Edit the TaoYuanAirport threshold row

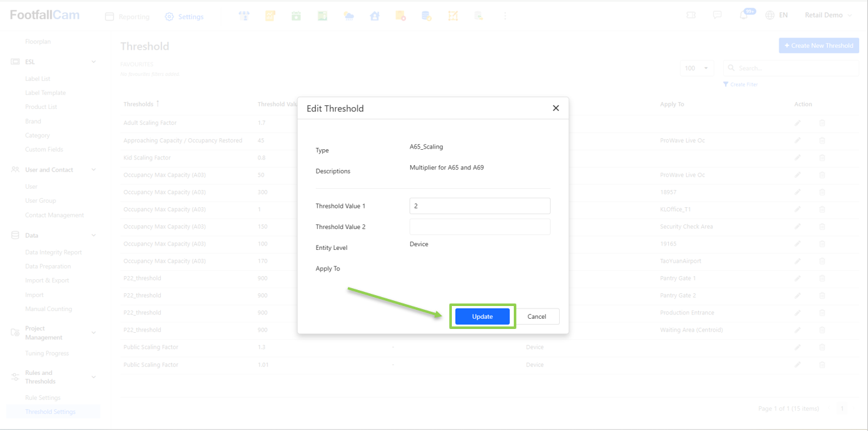[x=798, y=261]
